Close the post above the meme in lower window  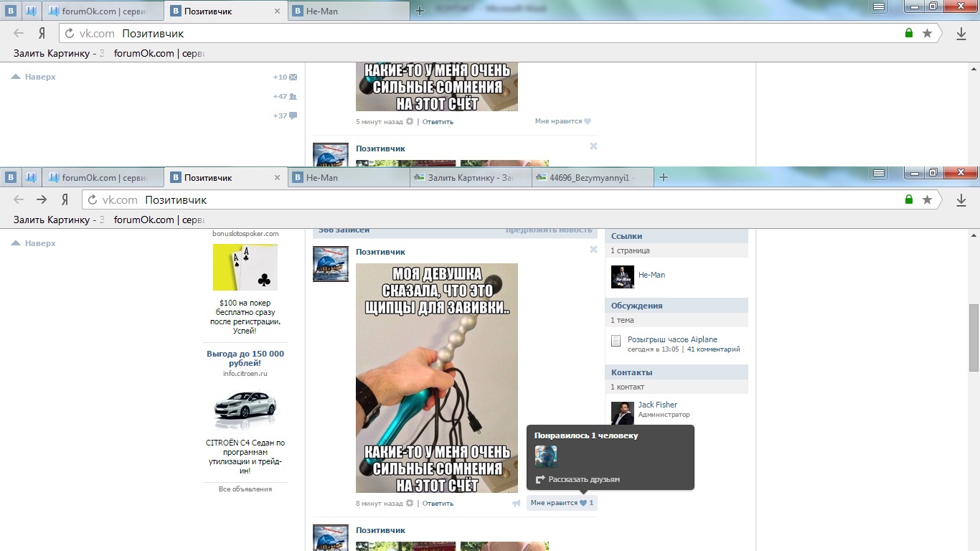[x=593, y=250]
